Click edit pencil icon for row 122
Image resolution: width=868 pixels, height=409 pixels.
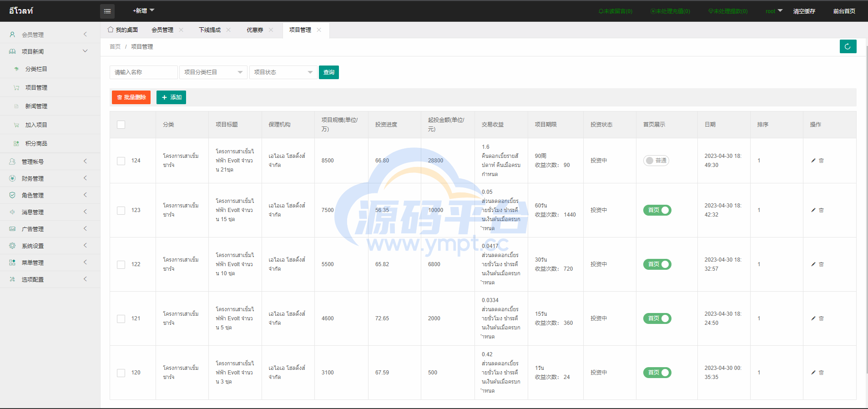pyautogui.click(x=813, y=264)
